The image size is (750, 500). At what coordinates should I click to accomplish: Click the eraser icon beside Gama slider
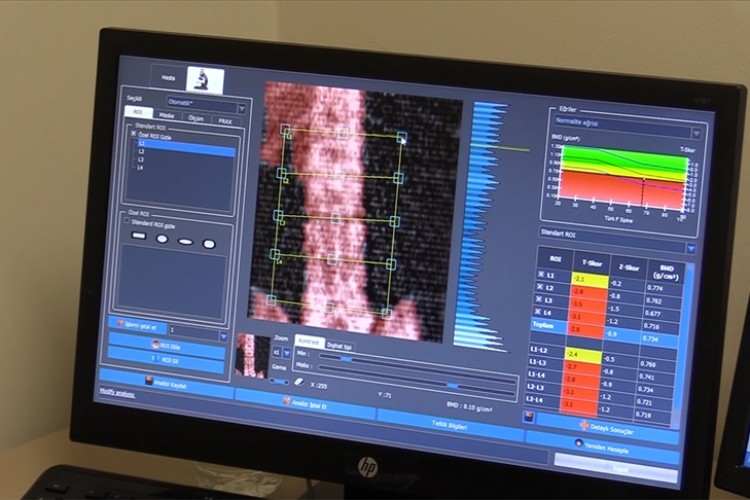coord(298,382)
